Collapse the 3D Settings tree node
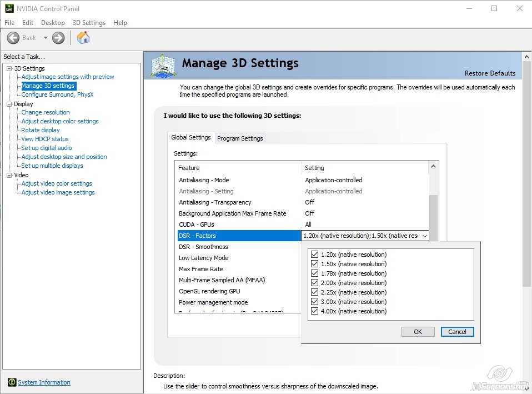Screen dimensions: 532x394 coord(9,68)
